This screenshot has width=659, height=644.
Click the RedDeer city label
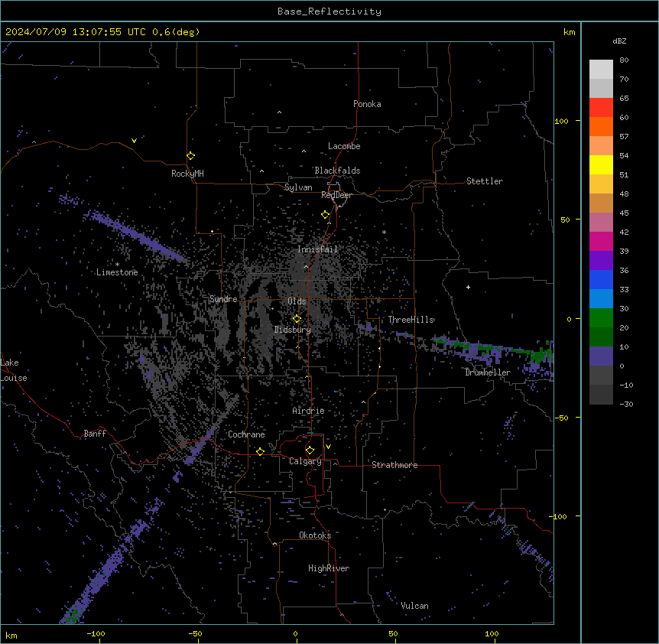pyautogui.click(x=336, y=195)
